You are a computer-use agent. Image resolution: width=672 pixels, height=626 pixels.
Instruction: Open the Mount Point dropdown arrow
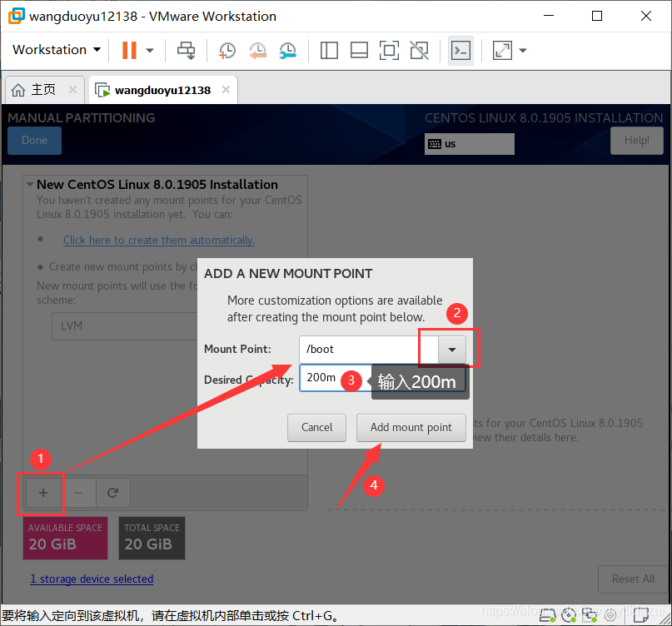click(451, 349)
